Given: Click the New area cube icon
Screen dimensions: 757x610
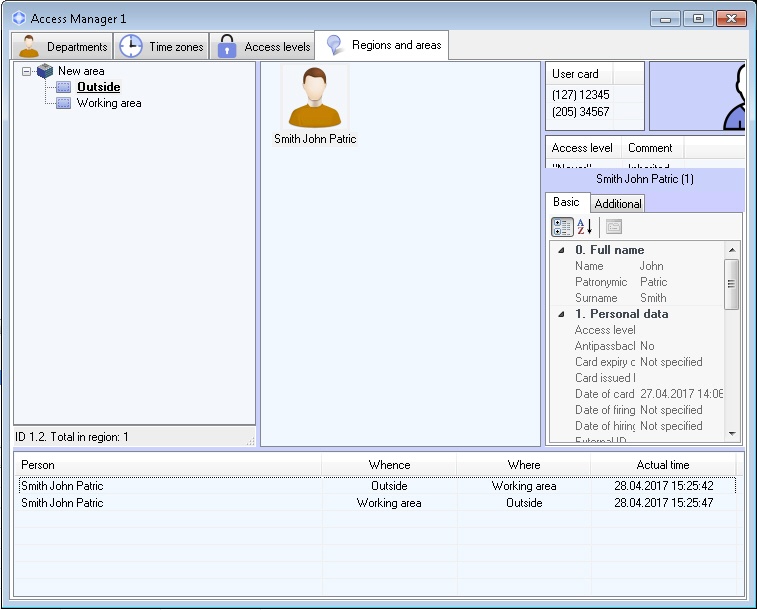Looking at the screenshot, I should [x=45, y=71].
